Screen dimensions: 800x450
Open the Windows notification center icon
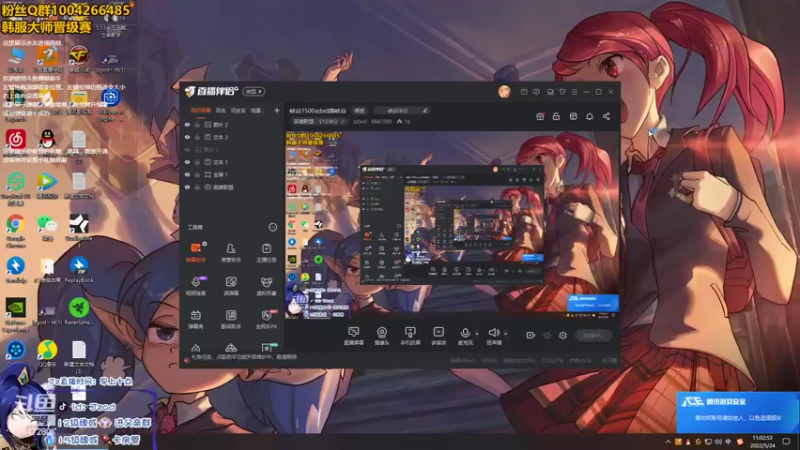tap(786, 441)
